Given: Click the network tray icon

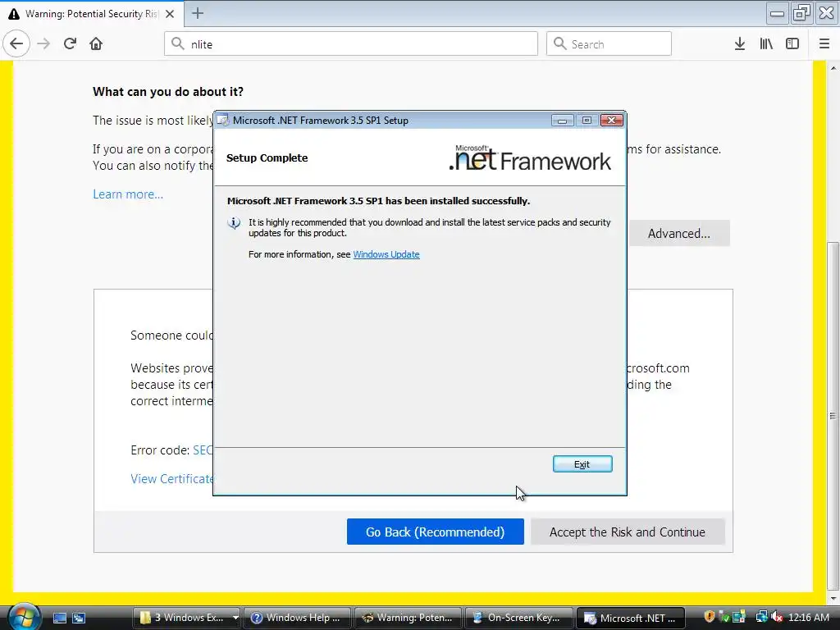Looking at the screenshot, I should tap(761, 617).
